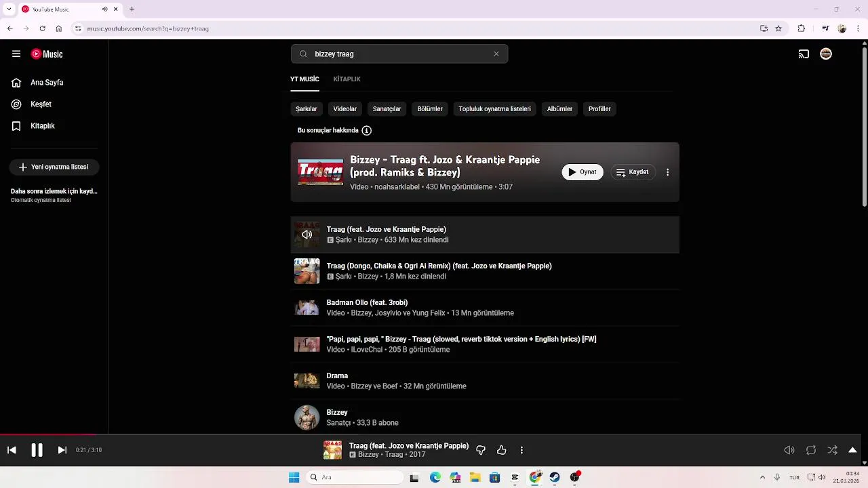
Task: Open Steam from the taskbar
Action: (555, 477)
